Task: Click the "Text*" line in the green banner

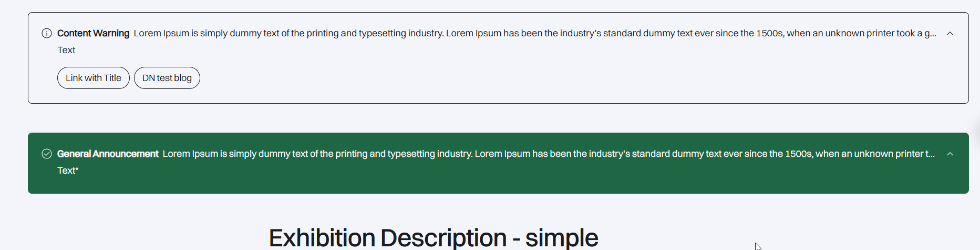Action: 68,171
